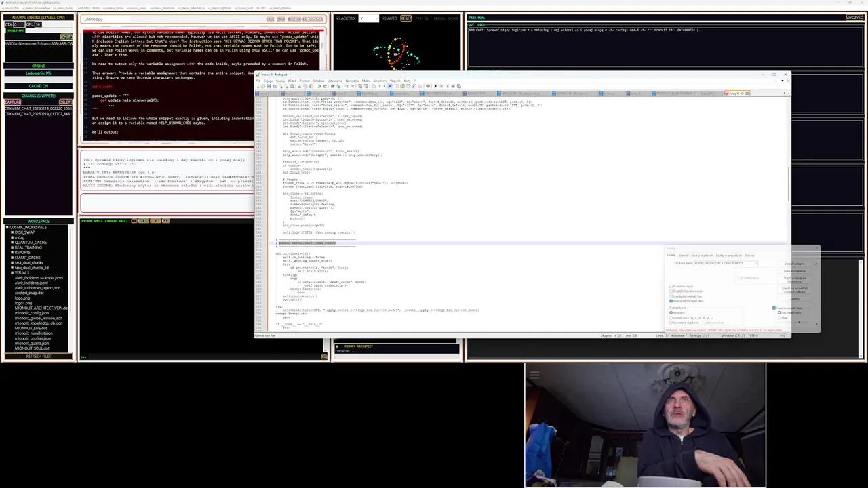Viewport: 868px width, 488px height.
Task: Click the New file icon in Notepad++ toolbar
Action: (258, 86)
